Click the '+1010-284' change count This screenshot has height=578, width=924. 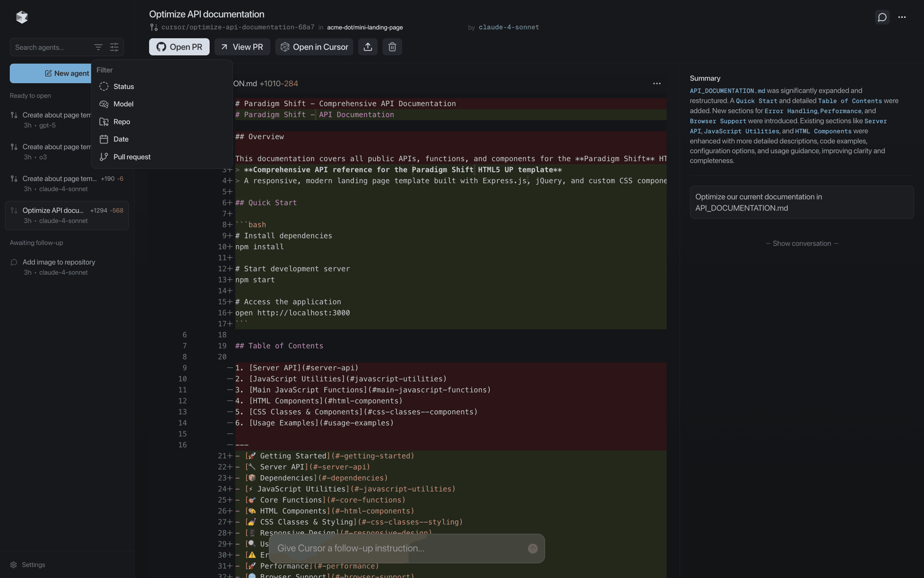[x=279, y=84]
